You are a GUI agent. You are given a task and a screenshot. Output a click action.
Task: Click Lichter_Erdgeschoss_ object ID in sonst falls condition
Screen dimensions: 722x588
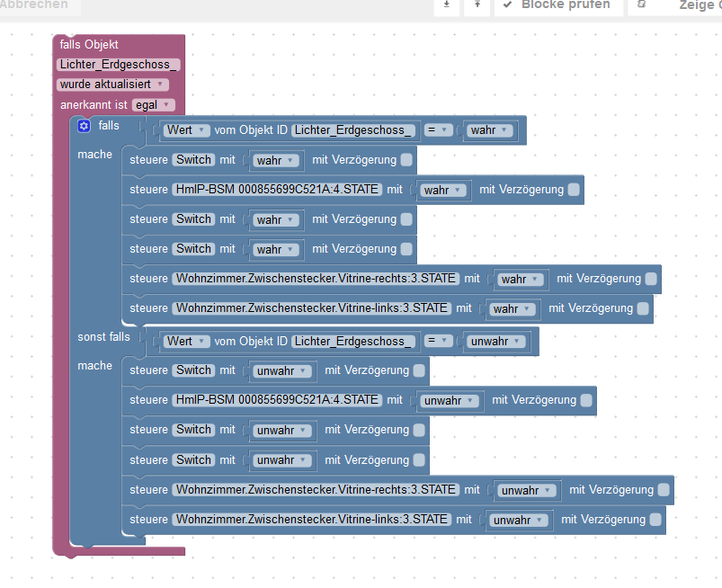tap(353, 341)
